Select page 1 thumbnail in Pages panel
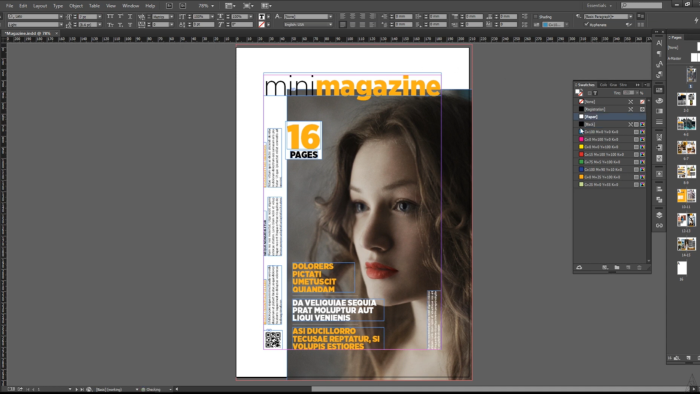Viewport: 700px width, 394px height. [x=691, y=74]
